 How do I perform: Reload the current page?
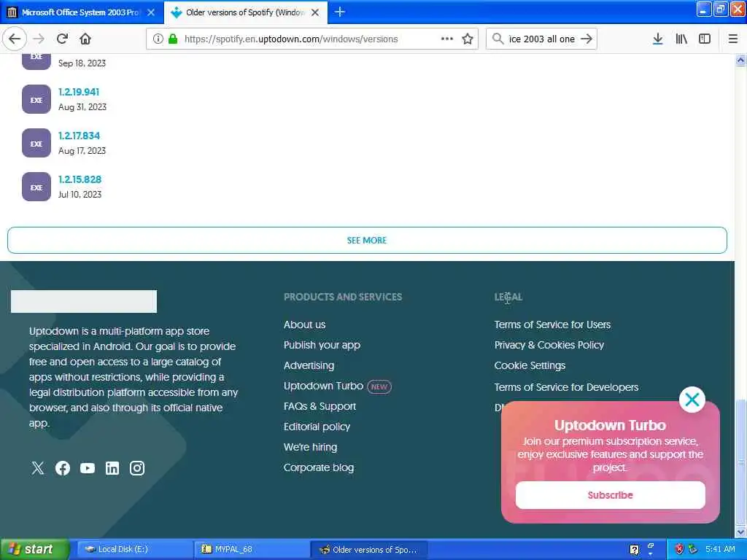coord(62,39)
